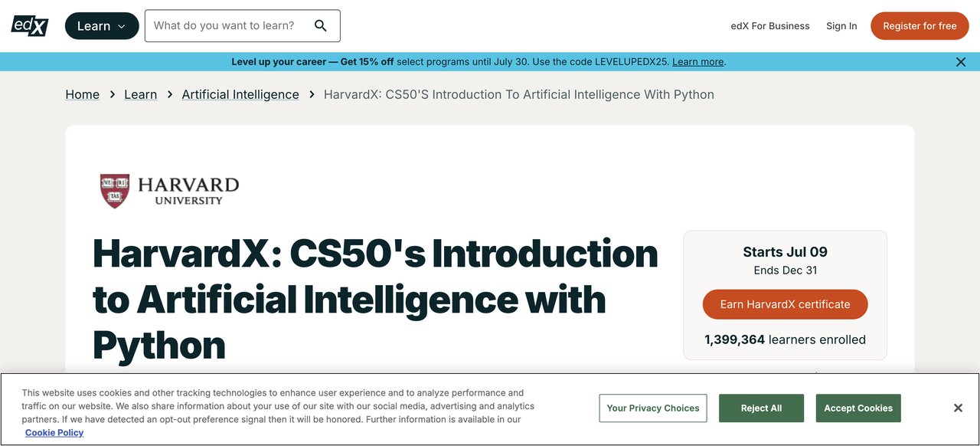Click Register for free button
The height and width of the screenshot is (446, 980).
pos(920,26)
